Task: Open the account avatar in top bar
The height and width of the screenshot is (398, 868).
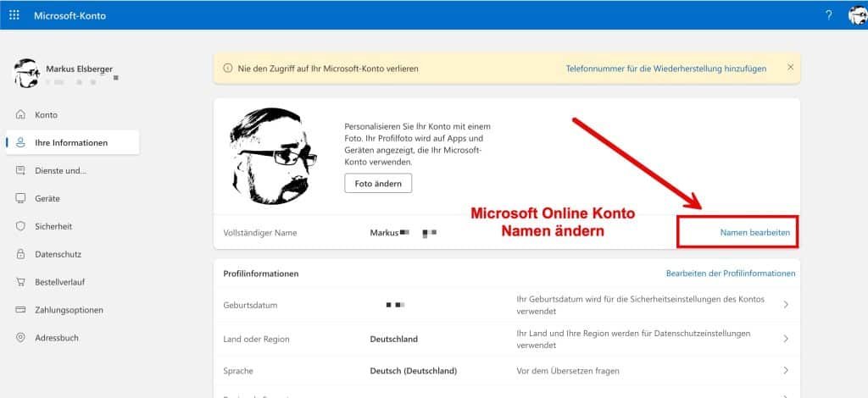Action: [x=858, y=15]
